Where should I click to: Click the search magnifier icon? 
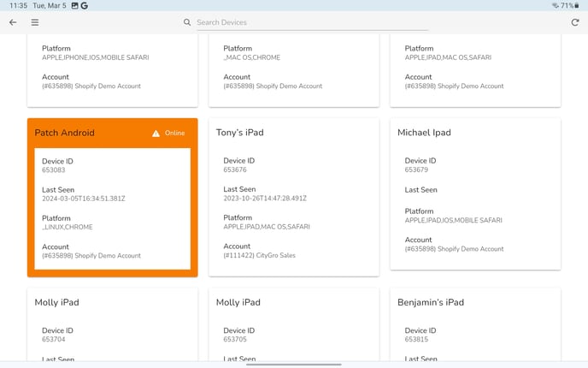[x=187, y=22]
